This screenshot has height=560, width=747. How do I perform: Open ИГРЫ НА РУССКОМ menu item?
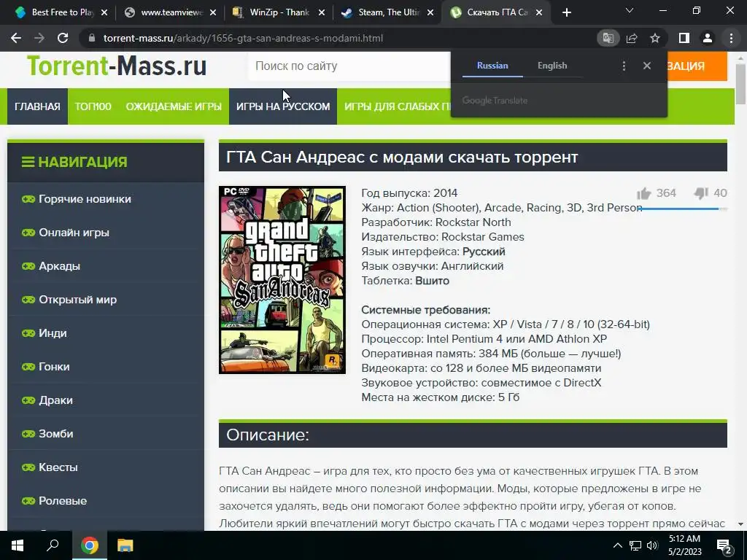coord(283,106)
